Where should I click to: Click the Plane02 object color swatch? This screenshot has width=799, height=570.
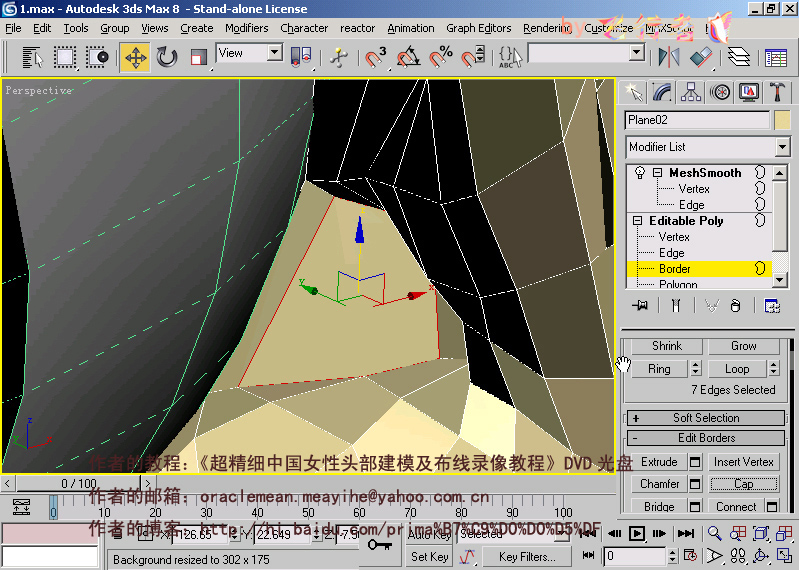(x=782, y=120)
